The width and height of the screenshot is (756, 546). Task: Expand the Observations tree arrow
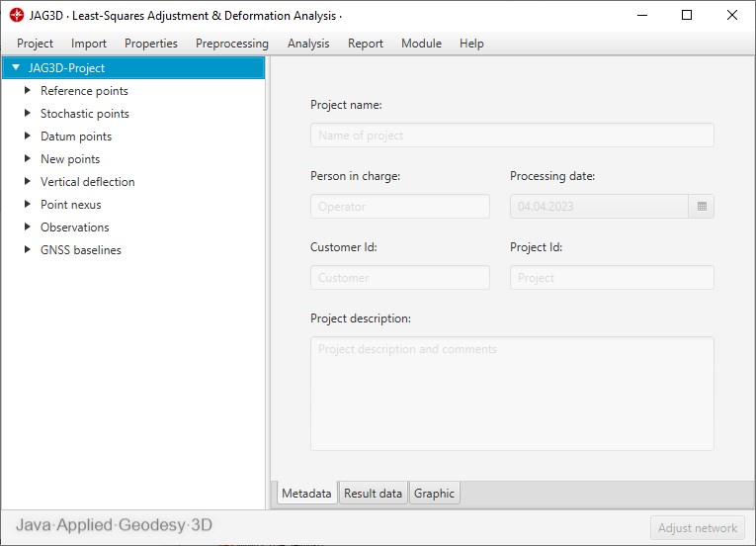click(x=28, y=227)
